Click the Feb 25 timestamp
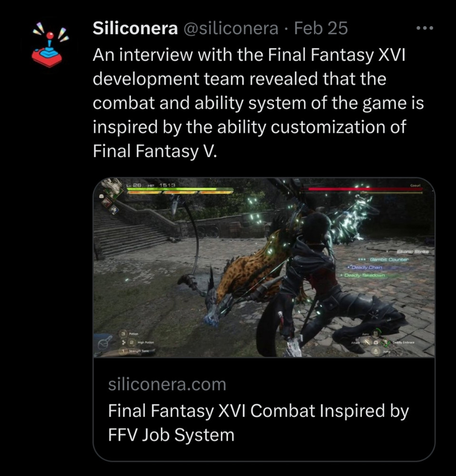Viewport: 456px width, 476px height. 321,28
